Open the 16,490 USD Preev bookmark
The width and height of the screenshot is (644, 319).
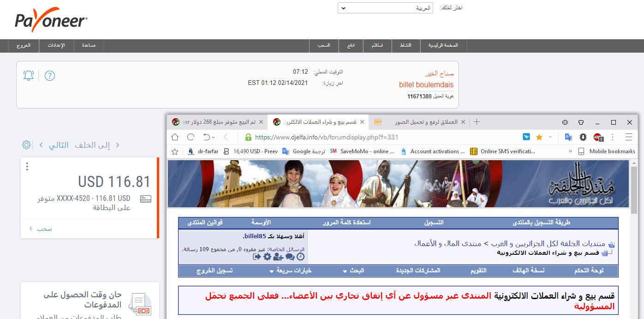click(250, 151)
